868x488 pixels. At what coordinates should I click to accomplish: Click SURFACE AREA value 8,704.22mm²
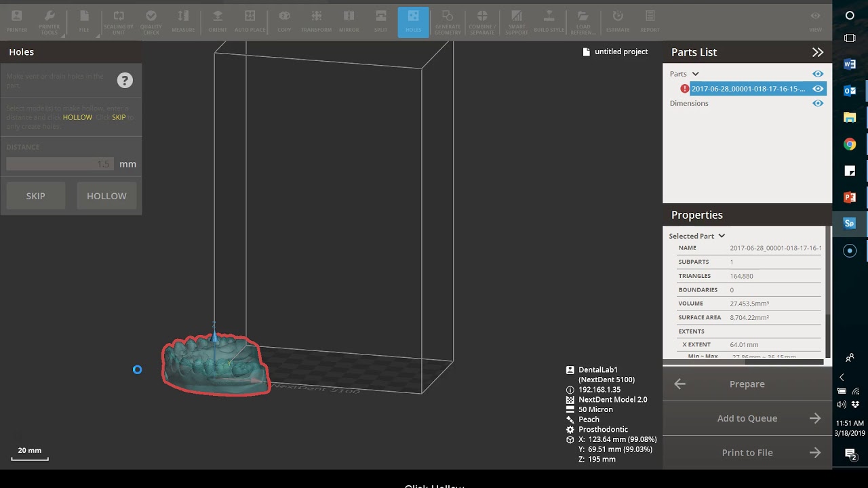(749, 317)
